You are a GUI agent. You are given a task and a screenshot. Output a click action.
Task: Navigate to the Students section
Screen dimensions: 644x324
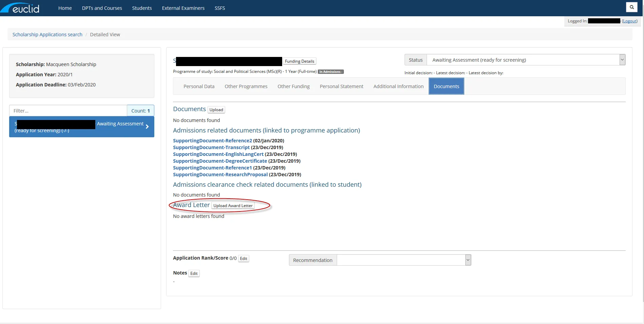142,8
